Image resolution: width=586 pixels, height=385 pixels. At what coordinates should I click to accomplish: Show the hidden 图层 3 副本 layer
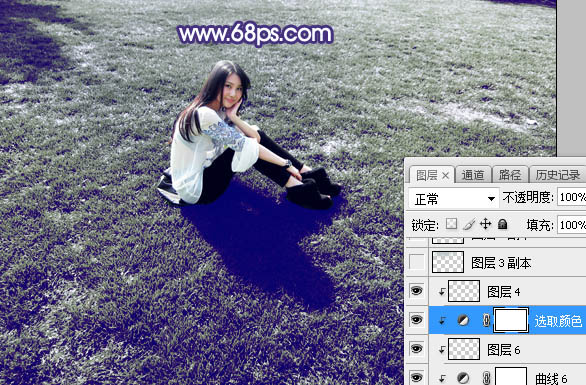coord(417,262)
